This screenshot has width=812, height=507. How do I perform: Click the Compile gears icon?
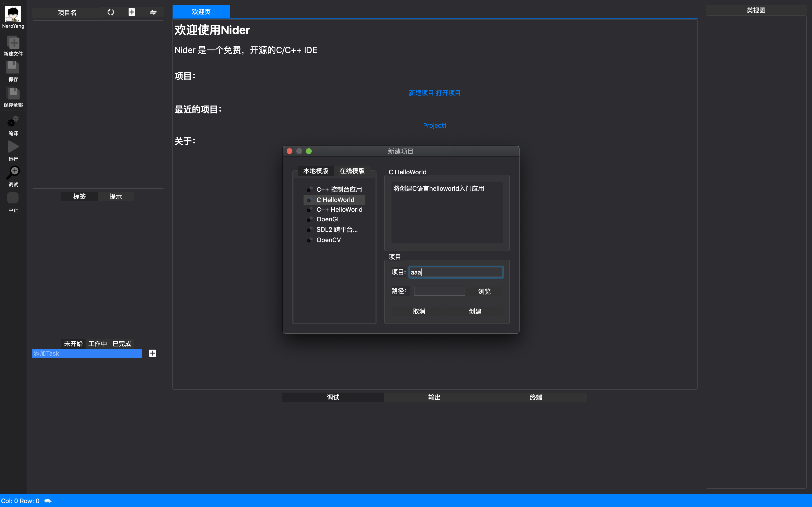[x=13, y=121]
